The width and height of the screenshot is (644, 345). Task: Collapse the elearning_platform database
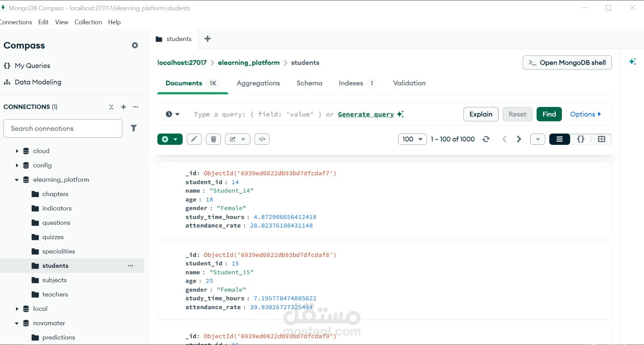click(17, 180)
